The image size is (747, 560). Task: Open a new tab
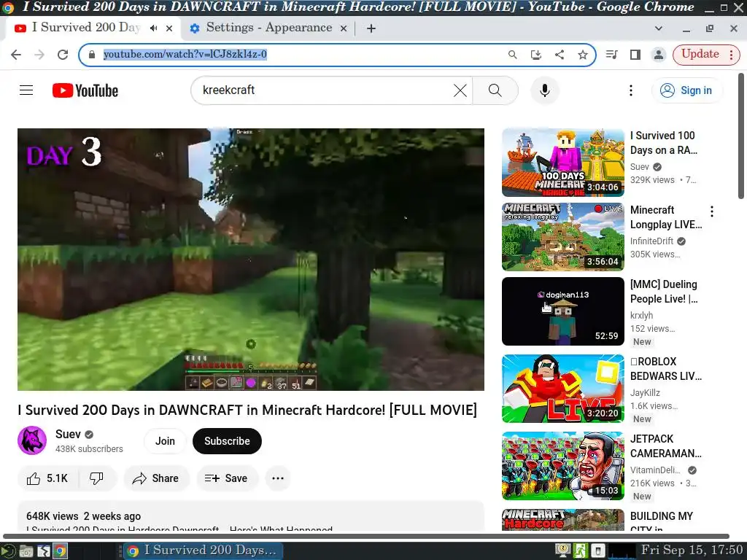pyautogui.click(x=371, y=28)
